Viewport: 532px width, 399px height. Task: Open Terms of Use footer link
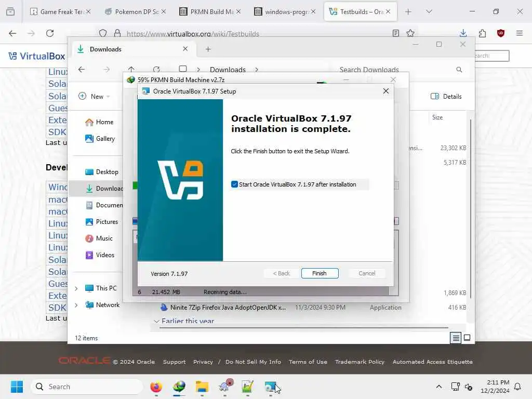[308, 362]
